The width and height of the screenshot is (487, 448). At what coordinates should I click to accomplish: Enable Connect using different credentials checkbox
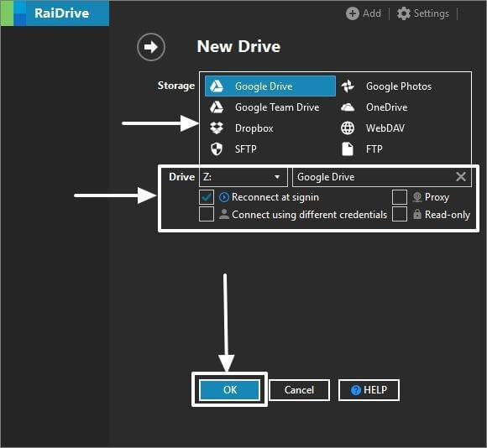click(207, 214)
